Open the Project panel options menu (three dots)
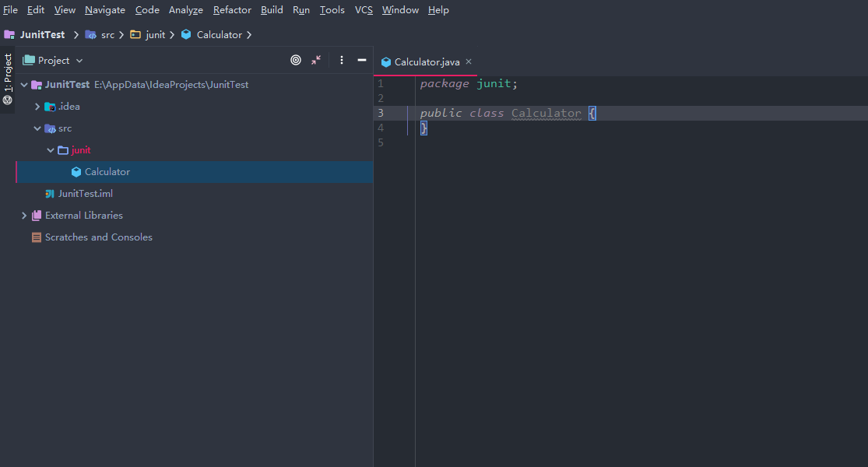Viewport: 868px width, 467px height. tap(341, 60)
